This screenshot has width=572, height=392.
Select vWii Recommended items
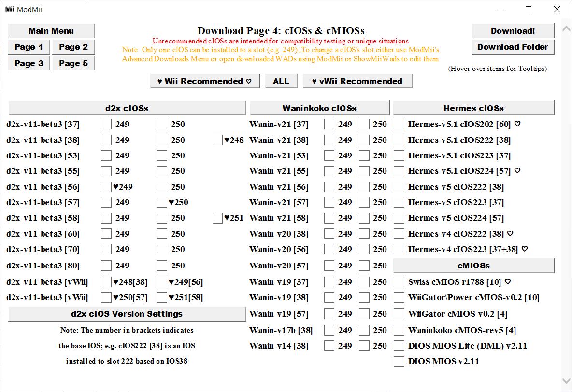tap(357, 81)
